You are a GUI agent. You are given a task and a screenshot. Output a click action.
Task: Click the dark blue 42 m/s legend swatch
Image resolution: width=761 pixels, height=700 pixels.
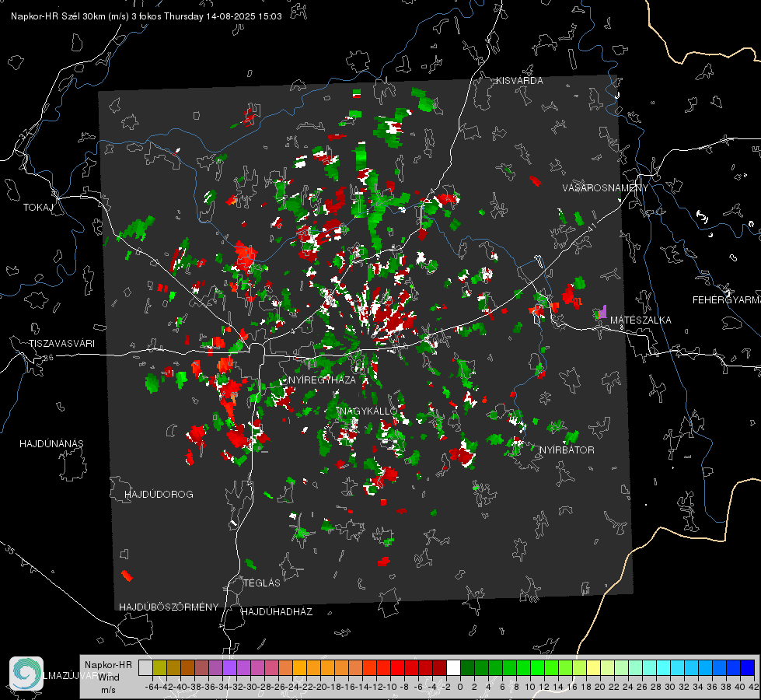[x=748, y=667]
